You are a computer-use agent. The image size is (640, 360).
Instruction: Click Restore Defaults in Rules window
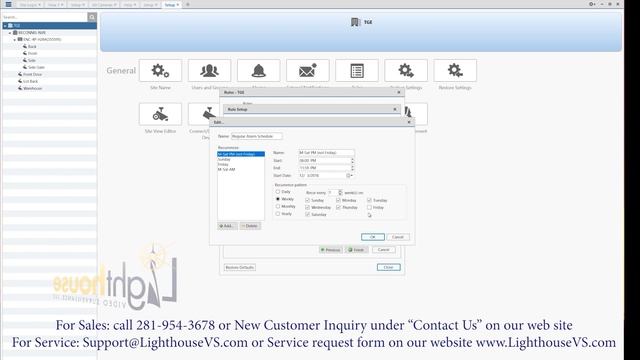pos(240,267)
